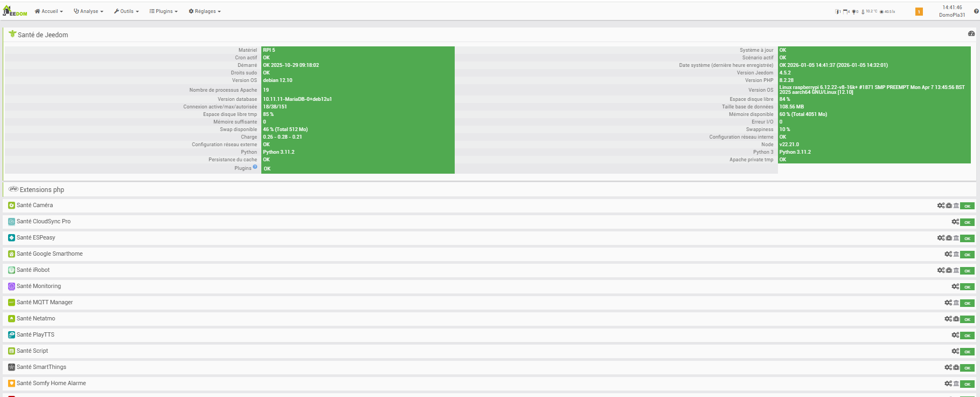Click the OK badge on Santé Monitoring row
980x397 pixels.
coord(968,287)
